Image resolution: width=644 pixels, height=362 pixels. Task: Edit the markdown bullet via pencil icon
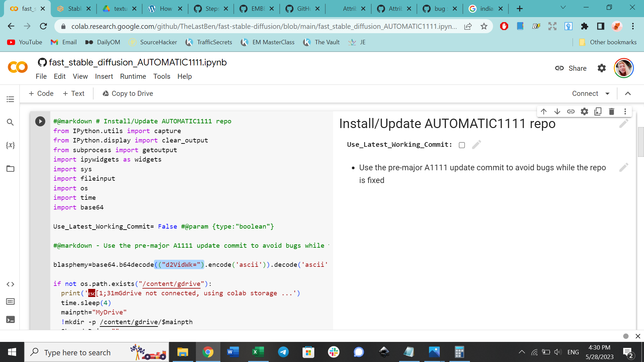click(x=624, y=167)
